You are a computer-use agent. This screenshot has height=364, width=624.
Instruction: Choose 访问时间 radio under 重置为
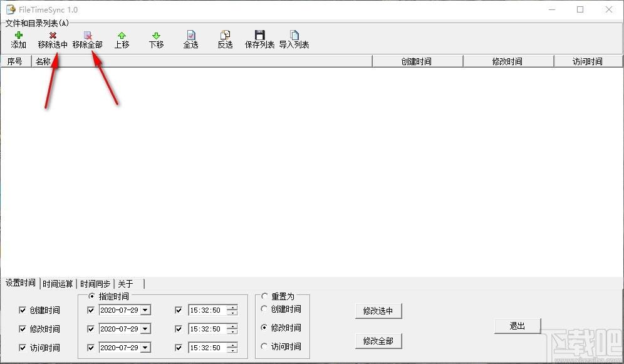pos(264,346)
